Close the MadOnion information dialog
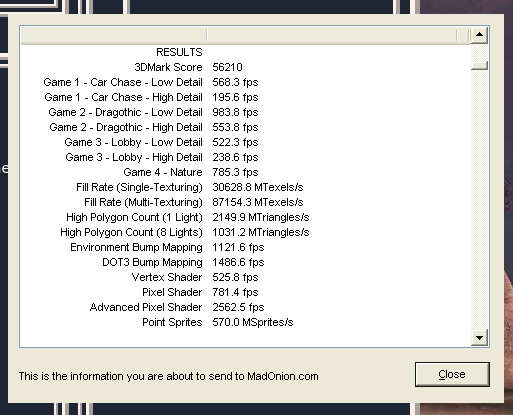Image resolution: width=513 pixels, height=415 pixels. (452, 374)
